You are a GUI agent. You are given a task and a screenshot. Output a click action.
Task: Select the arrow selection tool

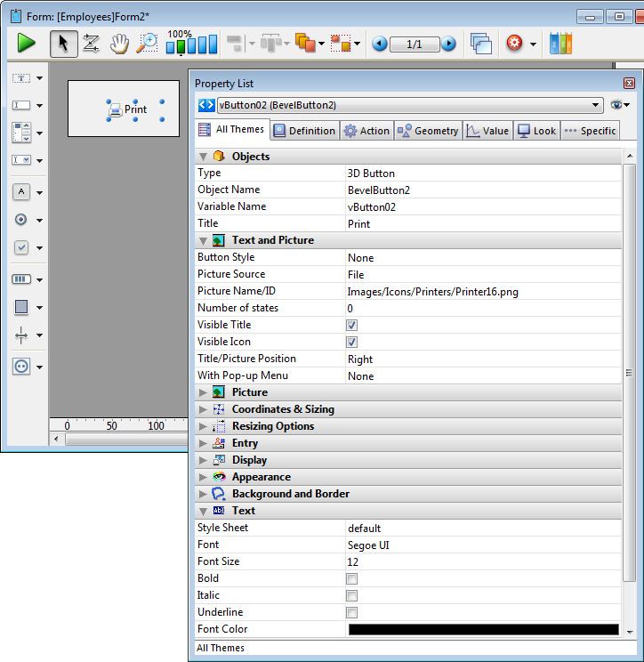tap(63, 44)
